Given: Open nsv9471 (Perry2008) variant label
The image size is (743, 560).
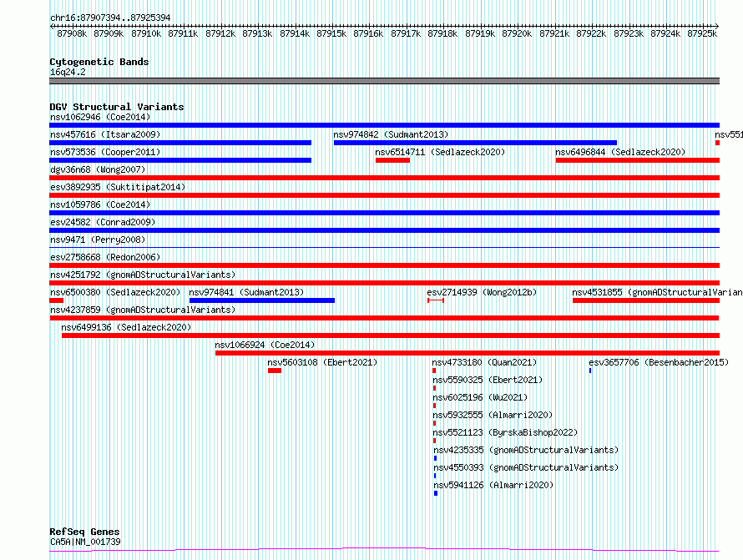Looking at the screenshot, I should [98, 240].
